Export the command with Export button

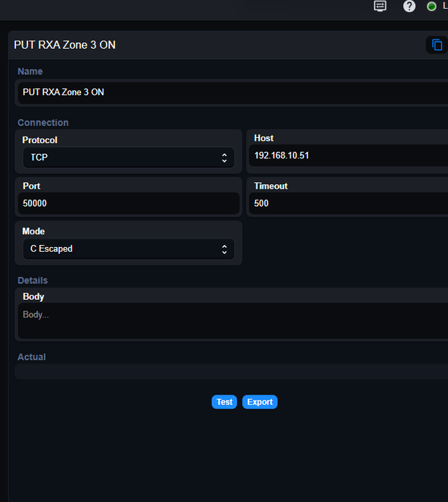(260, 402)
